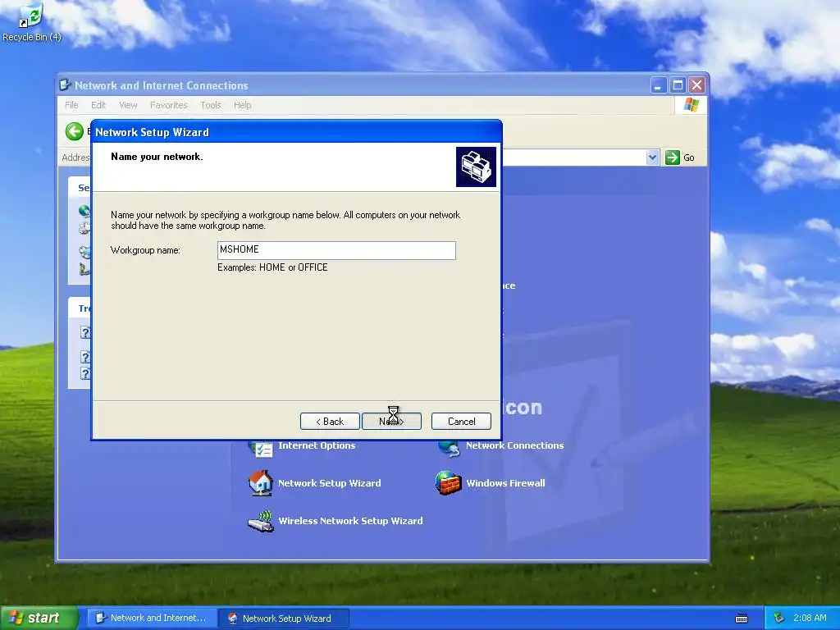Click the Network Setup Wizard link text
Screen dimensions: 840x630
330,483
